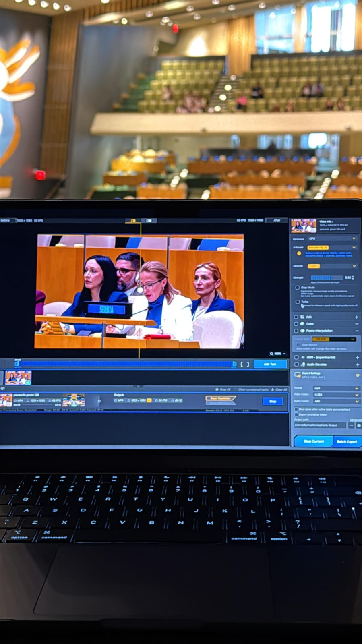Image resolution: width=362 pixels, height=644 pixels.
Task: Enable the Step Mode checkbox
Action: pyautogui.click(x=297, y=288)
